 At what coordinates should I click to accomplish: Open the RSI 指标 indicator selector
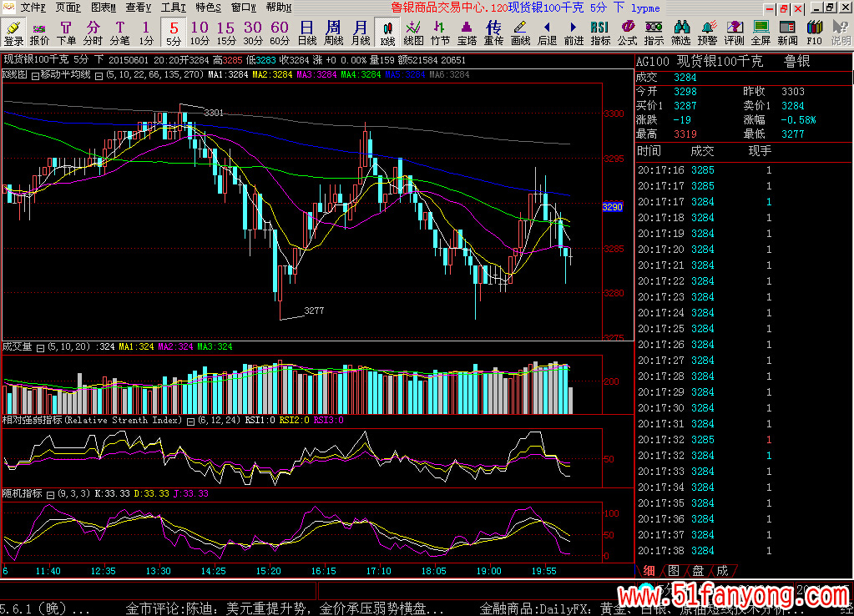pyautogui.click(x=600, y=33)
